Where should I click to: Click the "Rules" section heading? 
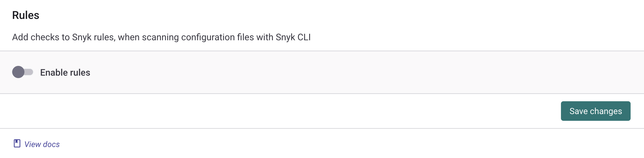[26, 15]
